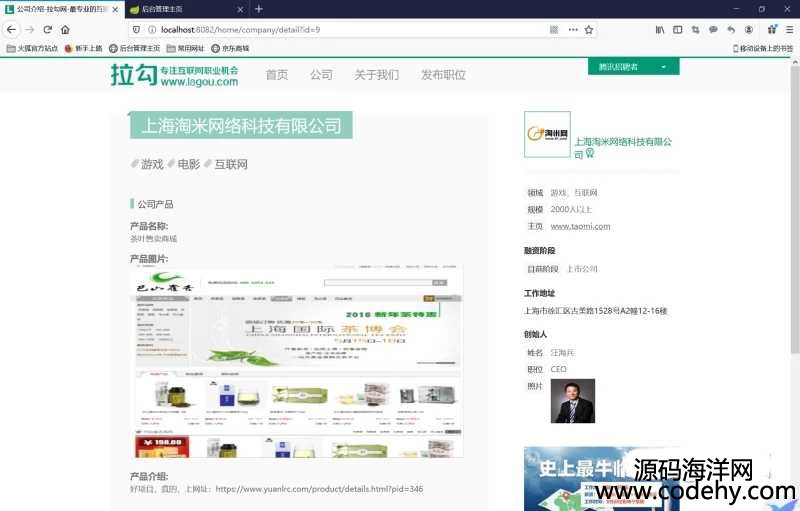
Task: Visit the www.taomi.com homepage link
Action: 580,226
